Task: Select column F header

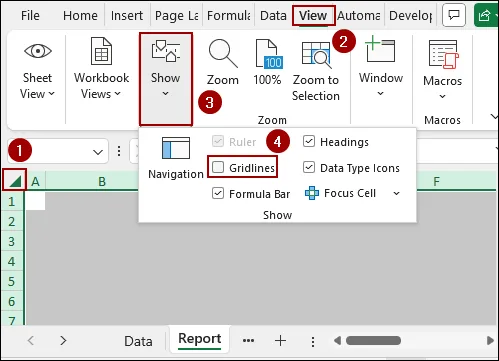Action: click(436, 181)
